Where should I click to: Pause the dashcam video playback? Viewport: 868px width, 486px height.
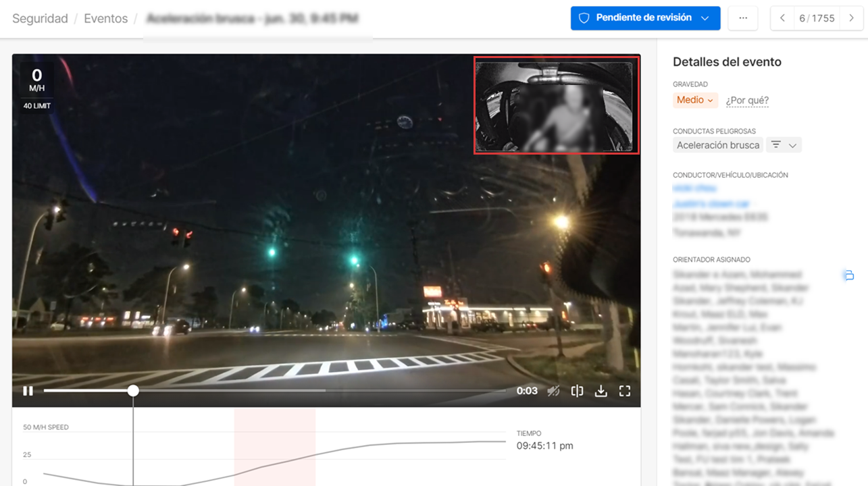(28, 391)
